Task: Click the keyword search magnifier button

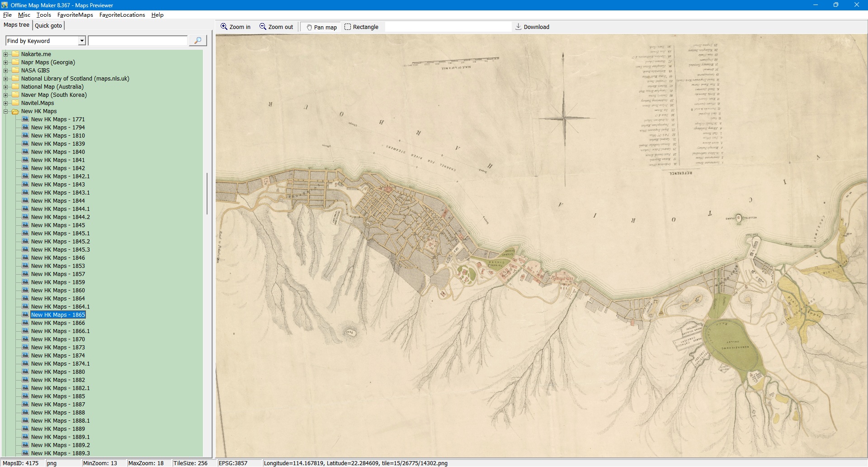Action: tap(198, 41)
